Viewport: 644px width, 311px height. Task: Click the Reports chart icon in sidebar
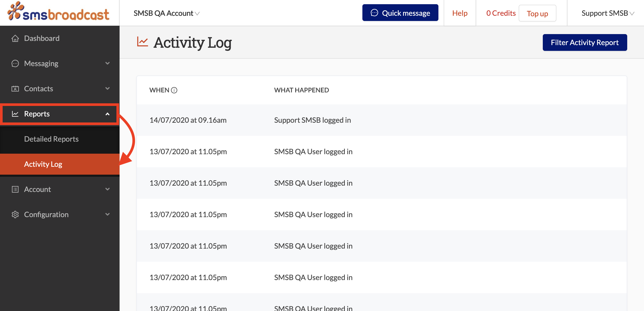pyautogui.click(x=15, y=114)
